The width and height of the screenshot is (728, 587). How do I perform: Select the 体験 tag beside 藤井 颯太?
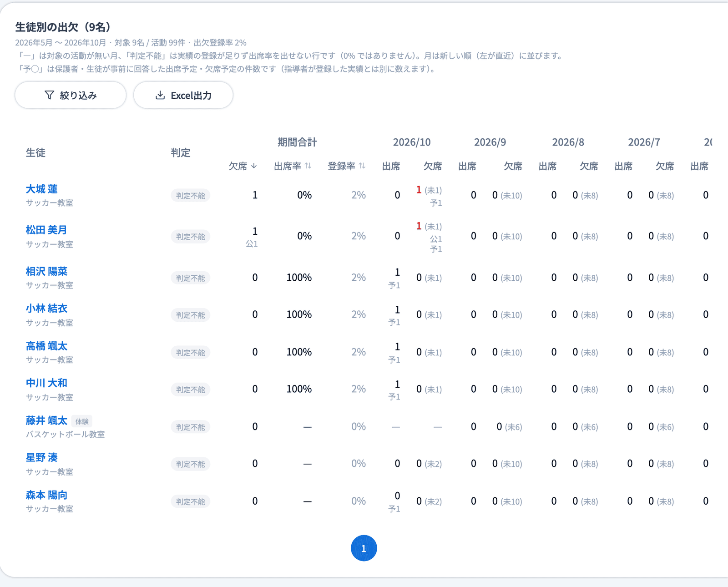[82, 421]
